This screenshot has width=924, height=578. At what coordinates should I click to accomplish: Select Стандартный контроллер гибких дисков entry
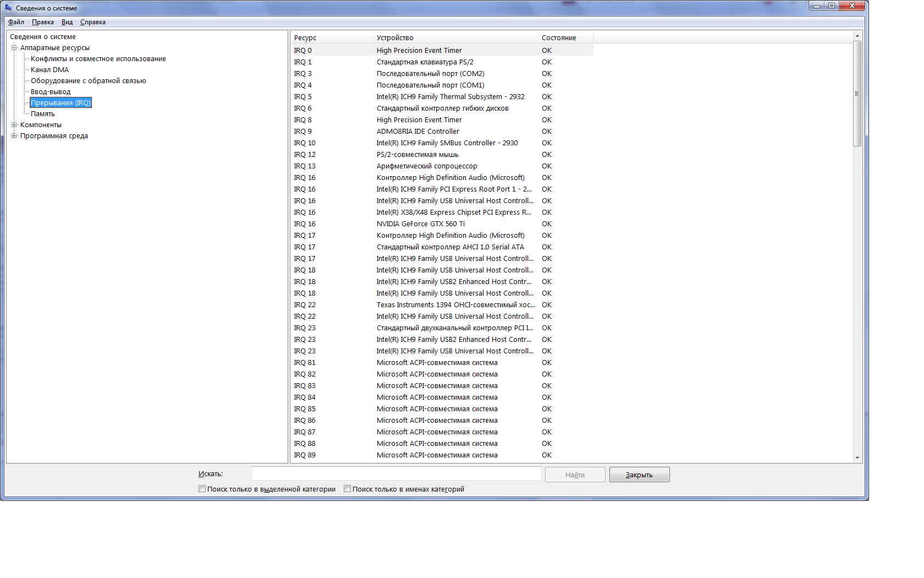(442, 108)
